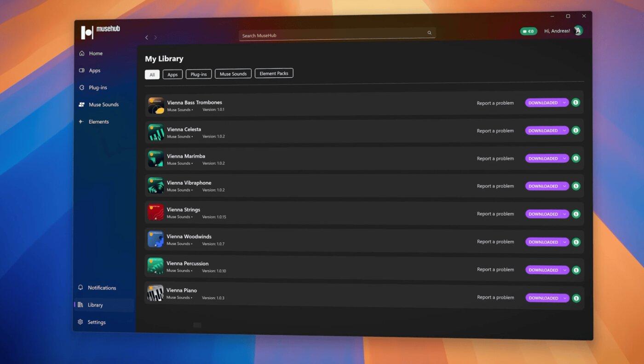The width and height of the screenshot is (644, 364).
Task: Click the Vienna Marimba artwork
Action: tap(156, 159)
